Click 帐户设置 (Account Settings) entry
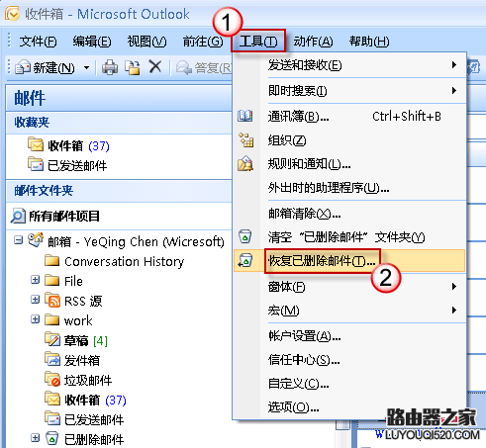The image size is (486, 448). 349,336
